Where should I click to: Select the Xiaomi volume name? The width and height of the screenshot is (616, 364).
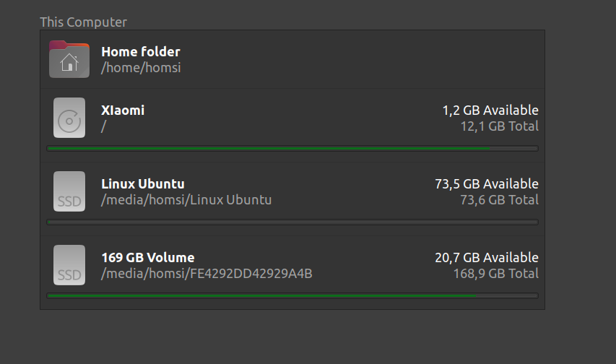[x=123, y=110]
